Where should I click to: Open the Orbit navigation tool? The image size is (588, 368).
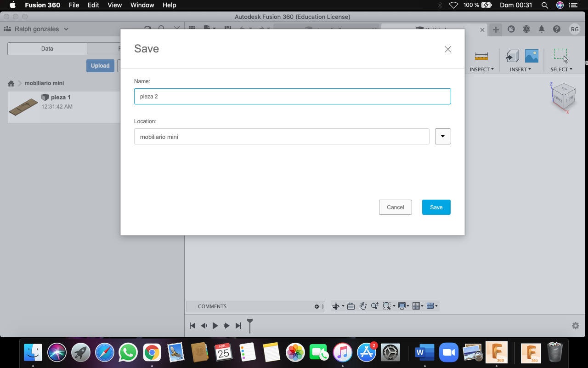coord(336,306)
